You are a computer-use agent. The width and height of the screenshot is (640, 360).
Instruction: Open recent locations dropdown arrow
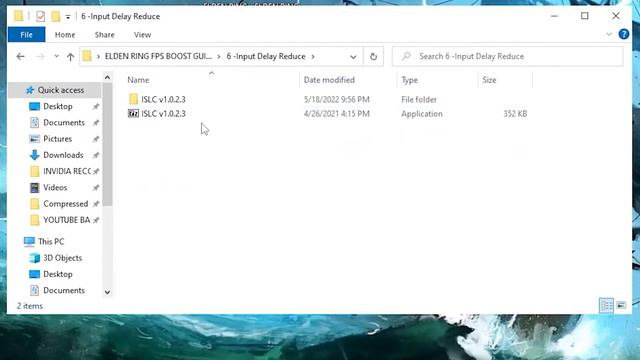coord(56,56)
